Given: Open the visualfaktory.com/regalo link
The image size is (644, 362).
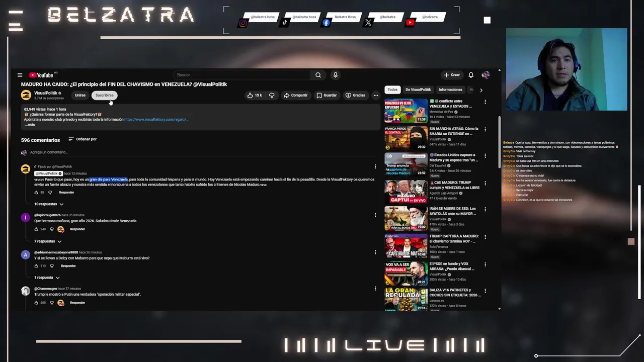Looking at the screenshot, I should [x=155, y=120].
